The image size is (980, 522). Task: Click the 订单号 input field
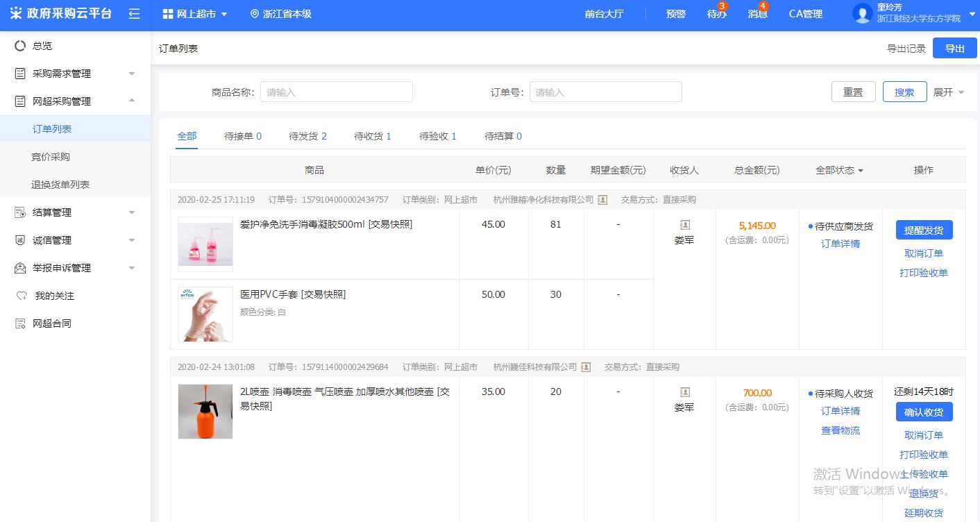605,92
